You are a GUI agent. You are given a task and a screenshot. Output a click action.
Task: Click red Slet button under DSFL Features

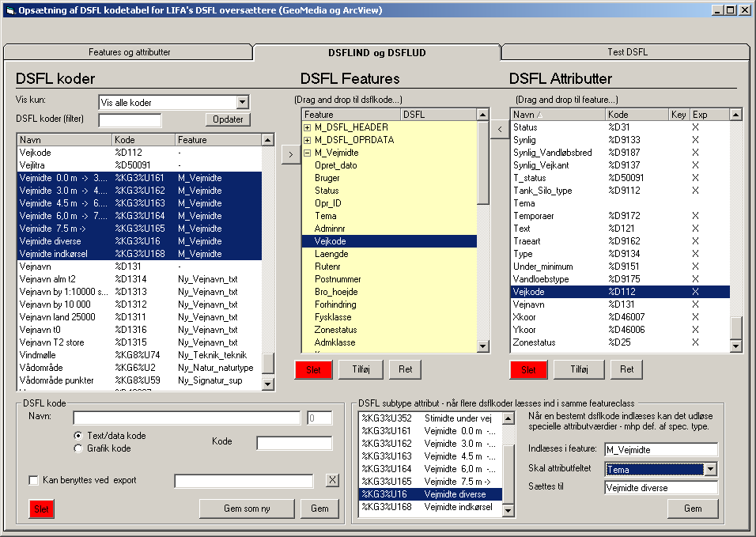coord(313,369)
